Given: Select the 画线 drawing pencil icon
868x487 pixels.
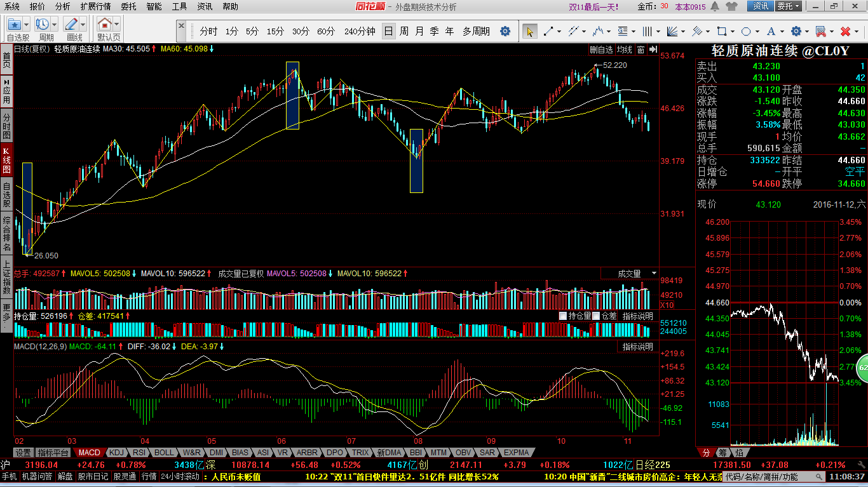Looking at the screenshot, I should tap(71, 24).
